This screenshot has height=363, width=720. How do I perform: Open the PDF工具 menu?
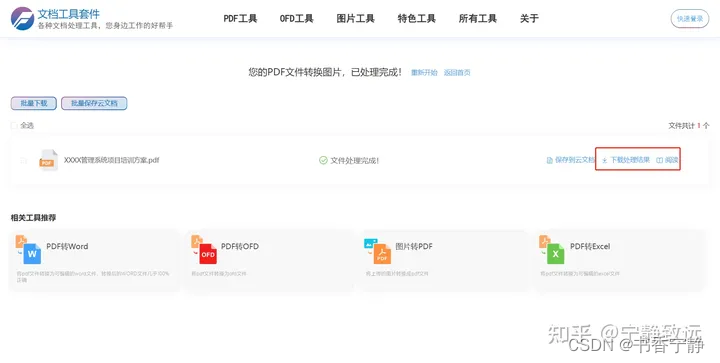240,19
